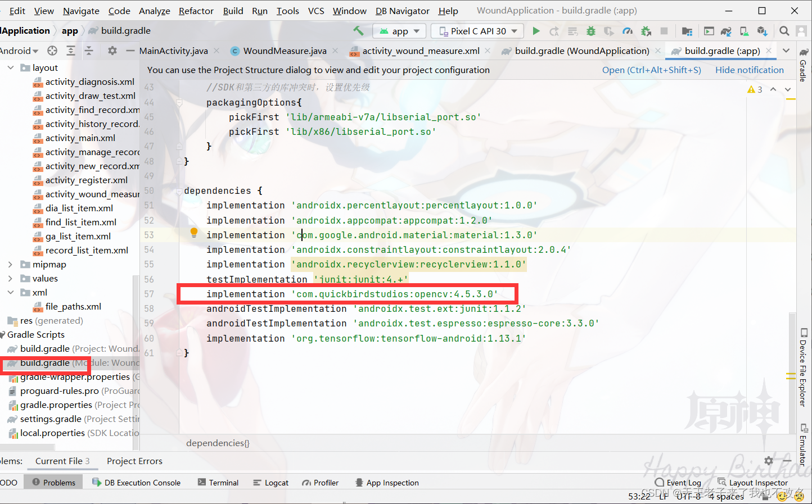Click the warnings indicator showing 3
Screen dimensions: 812x504
point(755,89)
